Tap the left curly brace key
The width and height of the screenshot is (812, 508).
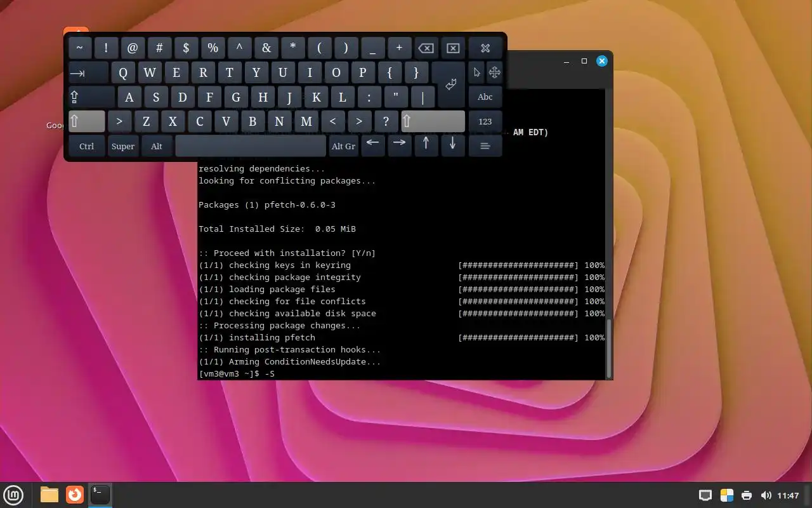[x=390, y=72]
